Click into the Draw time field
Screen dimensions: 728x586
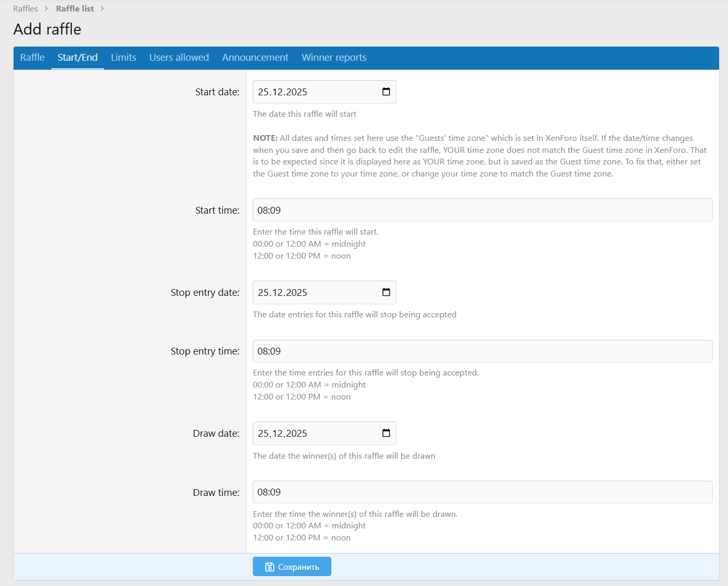pos(482,492)
